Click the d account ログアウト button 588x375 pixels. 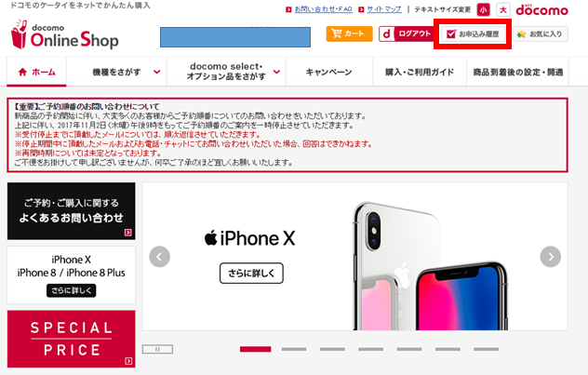407,33
